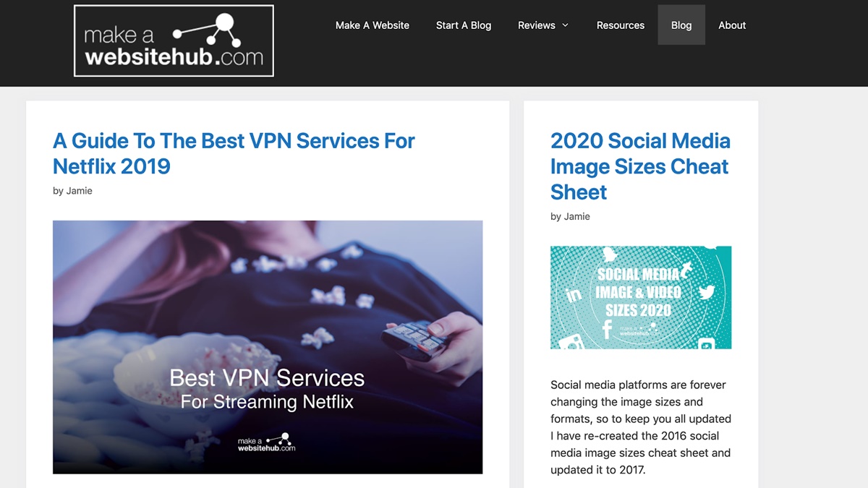Go to the Resources page
The width and height of the screenshot is (868, 488).
pyautogui.click(x=621, y=25)
